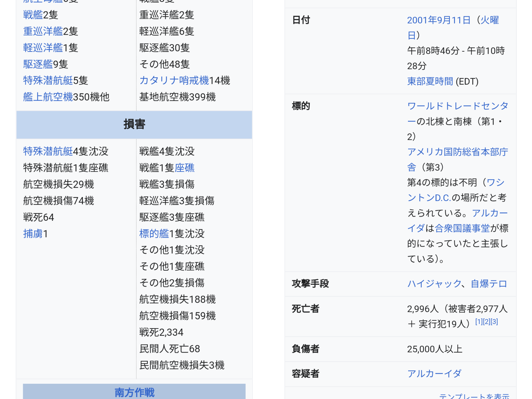The width and height of the screenshot is (532, 399).
Task: Select the 損害 section header
Action: click(134, 125)
